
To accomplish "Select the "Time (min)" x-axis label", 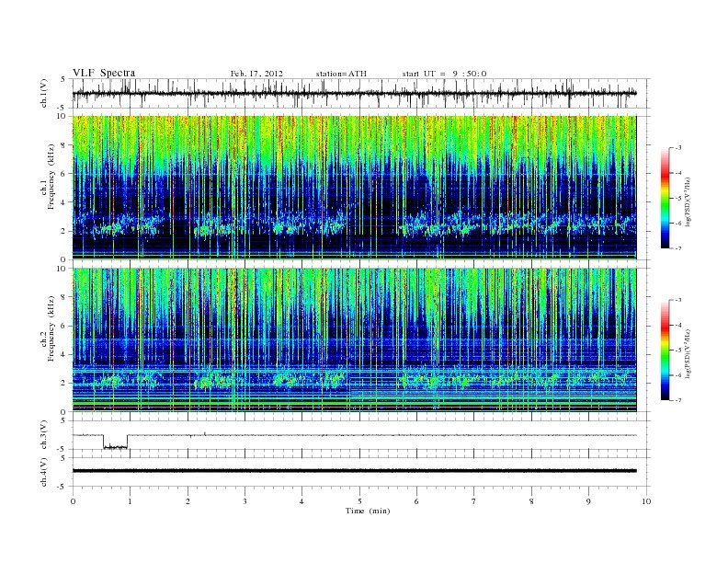I will pyautogui.click(x=368, y=511).
